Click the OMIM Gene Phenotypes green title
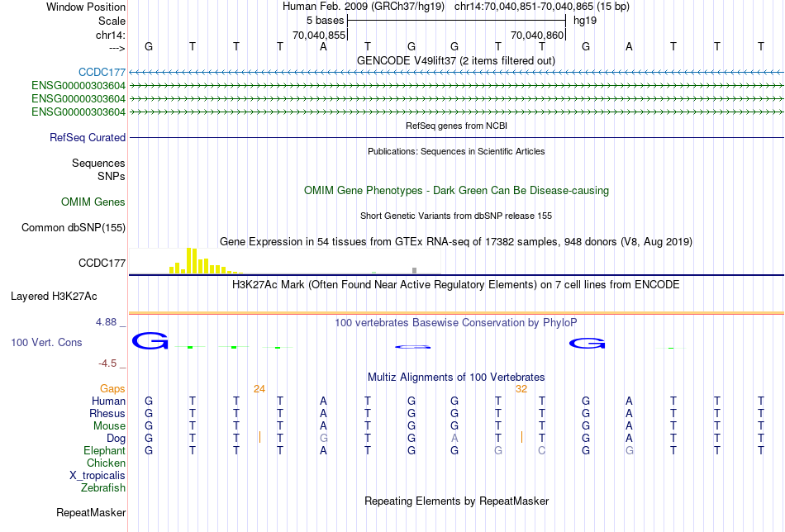785x532 pixels. pyautogui.click(x=456, y=191)
